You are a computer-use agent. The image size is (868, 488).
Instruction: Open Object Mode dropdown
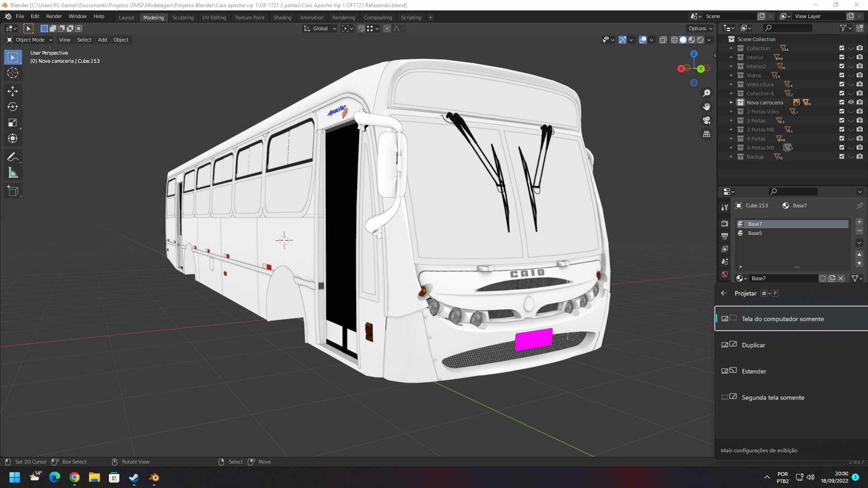[x=29, y=40]
